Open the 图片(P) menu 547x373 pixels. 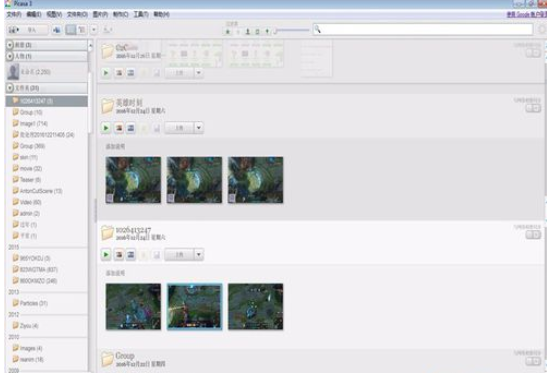[x=100, y=15]
